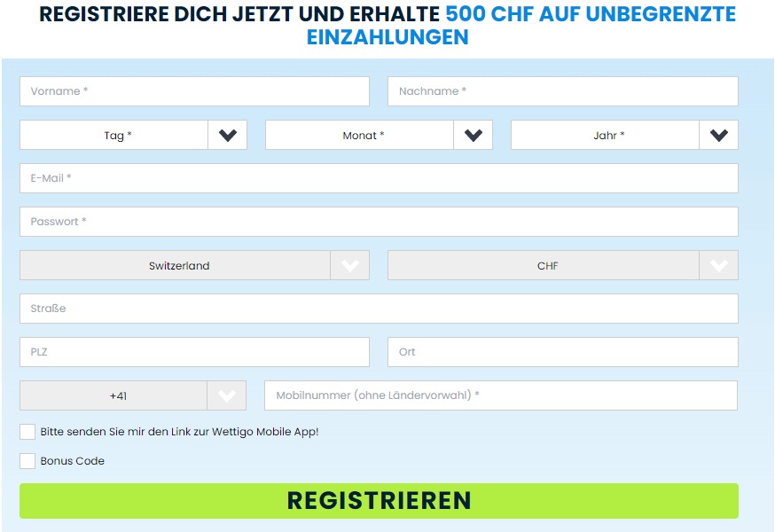Enable the Wettigo Mobile App link checkbox
The image size is (775, 532).
click(x=27, y=431)
